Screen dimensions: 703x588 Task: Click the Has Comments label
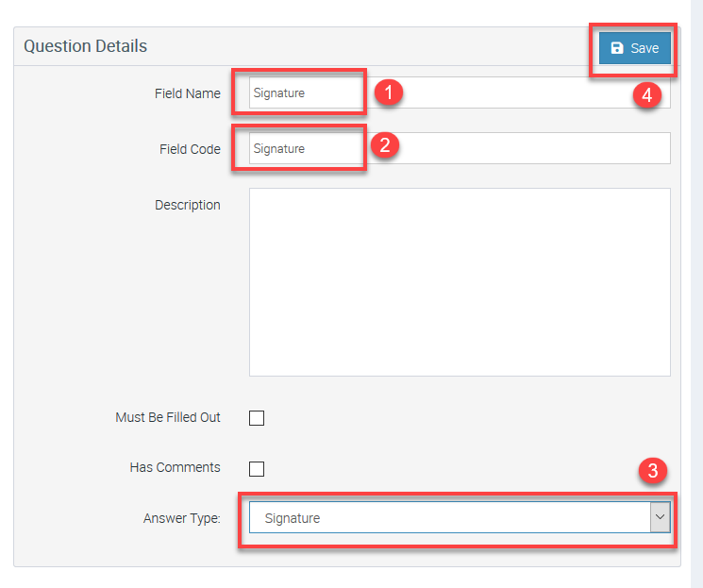pos(175,467)
